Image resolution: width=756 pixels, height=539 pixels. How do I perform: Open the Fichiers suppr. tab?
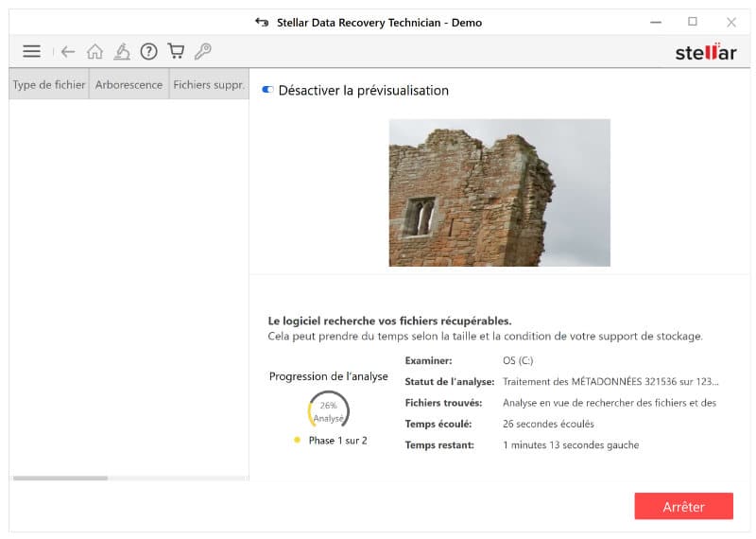(x=209, y=84)
